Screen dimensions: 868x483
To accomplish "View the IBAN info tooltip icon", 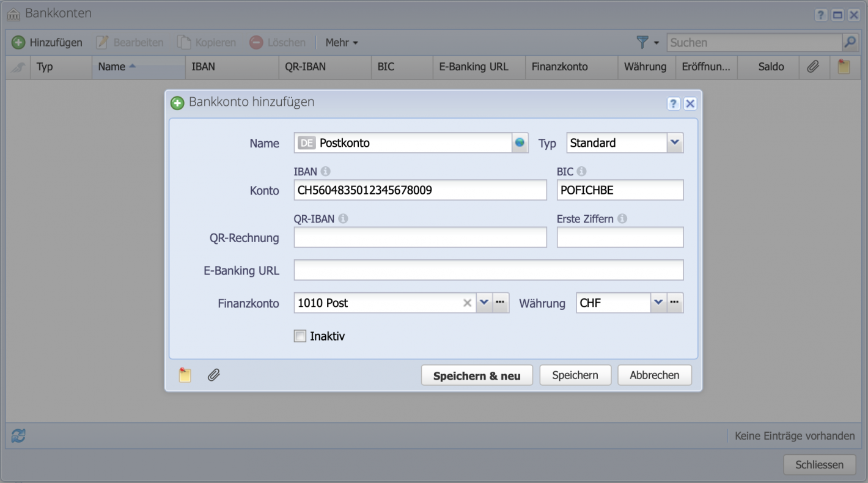I will tap(325, 171).
